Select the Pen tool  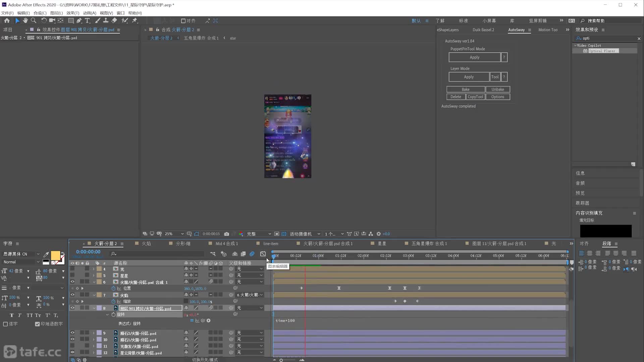[x=79, y=20]
